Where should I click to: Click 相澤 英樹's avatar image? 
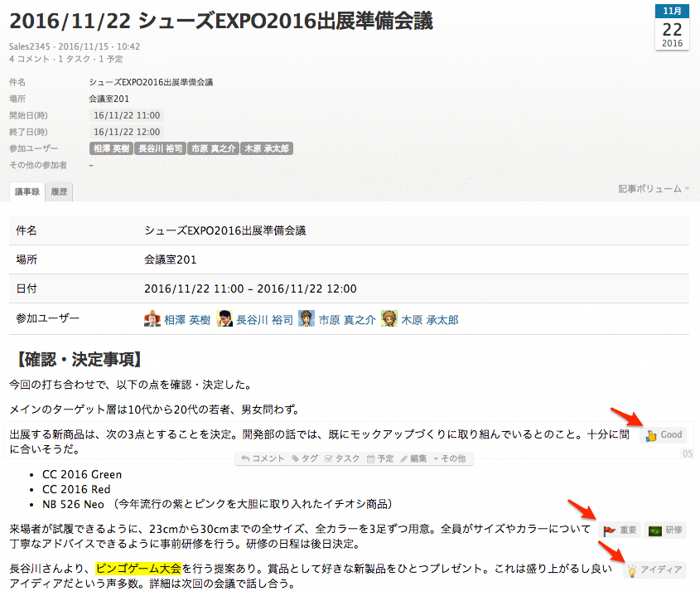tap(152, 318)
